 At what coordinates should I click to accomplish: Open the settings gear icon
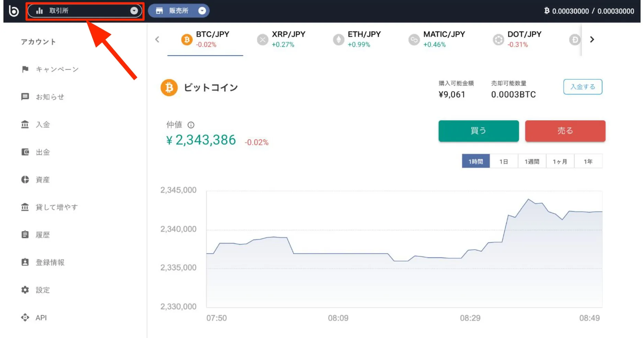25,290
